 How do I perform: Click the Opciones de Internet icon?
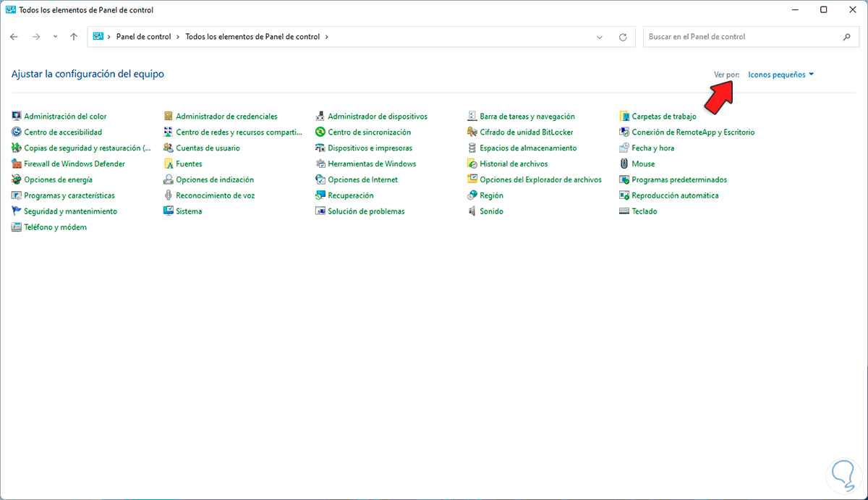(x=320, y=179)
